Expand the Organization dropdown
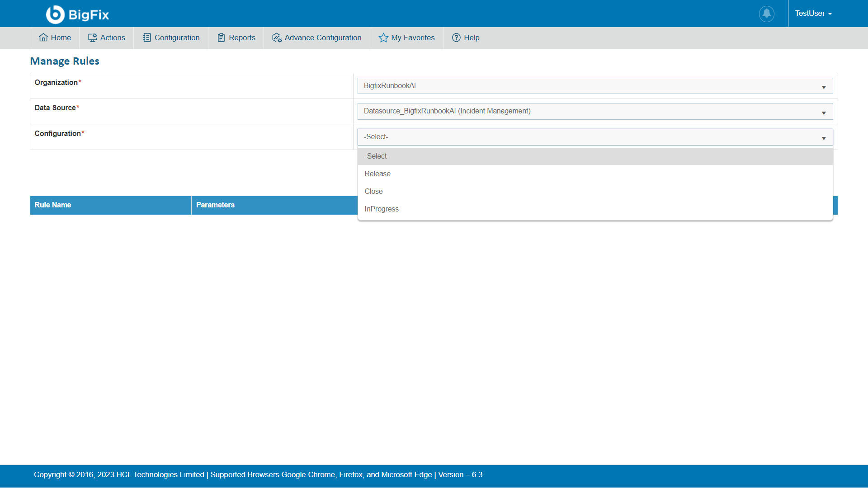 [x=824, y=87]
